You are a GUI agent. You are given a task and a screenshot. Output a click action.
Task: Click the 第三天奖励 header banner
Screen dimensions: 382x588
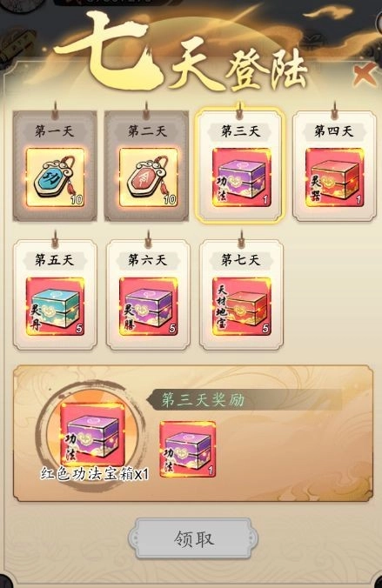click(244, 400)
